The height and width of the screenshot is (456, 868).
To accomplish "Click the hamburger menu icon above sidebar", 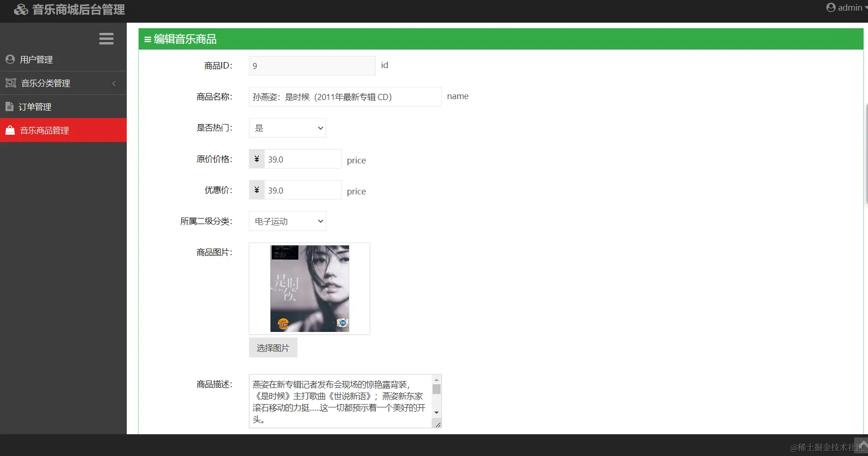I will pyautogui.click(x=106, y=38).
